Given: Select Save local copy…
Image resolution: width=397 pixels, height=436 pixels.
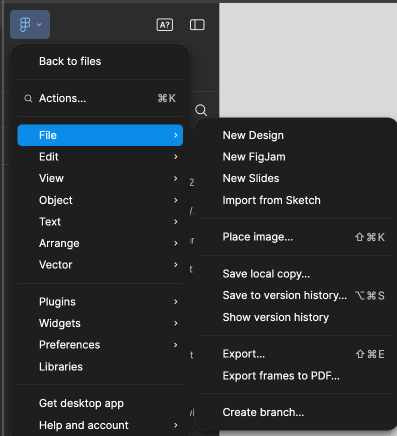Looking at the screenshot, I should (296, 274).
